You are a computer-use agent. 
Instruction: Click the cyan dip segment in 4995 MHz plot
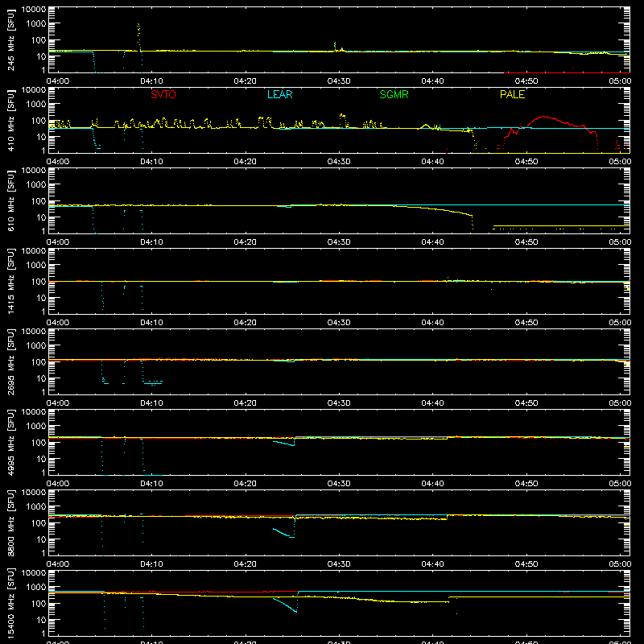pyautogui.click(x=284, y=444)
